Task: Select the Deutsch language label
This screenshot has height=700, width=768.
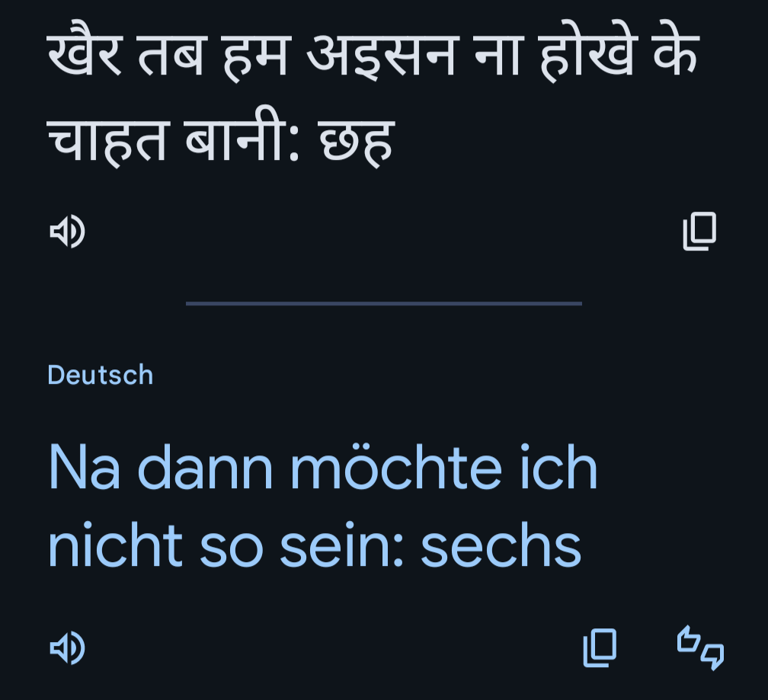Action: pyautogui.click(x=101, y=375)
